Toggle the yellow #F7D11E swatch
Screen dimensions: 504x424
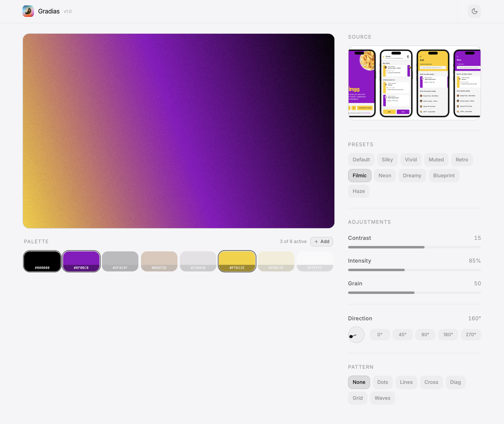click(x=237, y=261)
